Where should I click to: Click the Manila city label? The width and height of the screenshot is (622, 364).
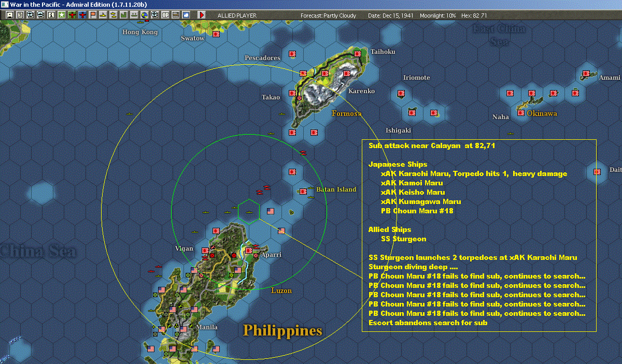click(207, 327)
